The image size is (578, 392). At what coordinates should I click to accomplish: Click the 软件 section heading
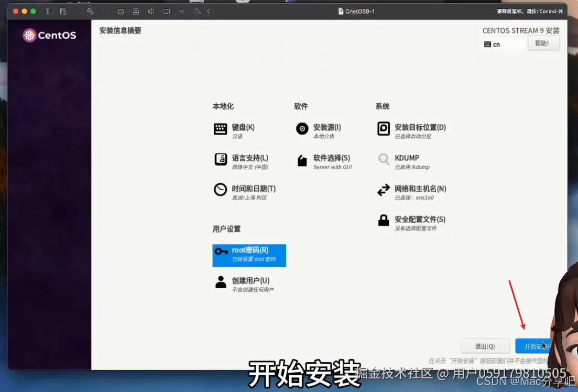[301, 106]
